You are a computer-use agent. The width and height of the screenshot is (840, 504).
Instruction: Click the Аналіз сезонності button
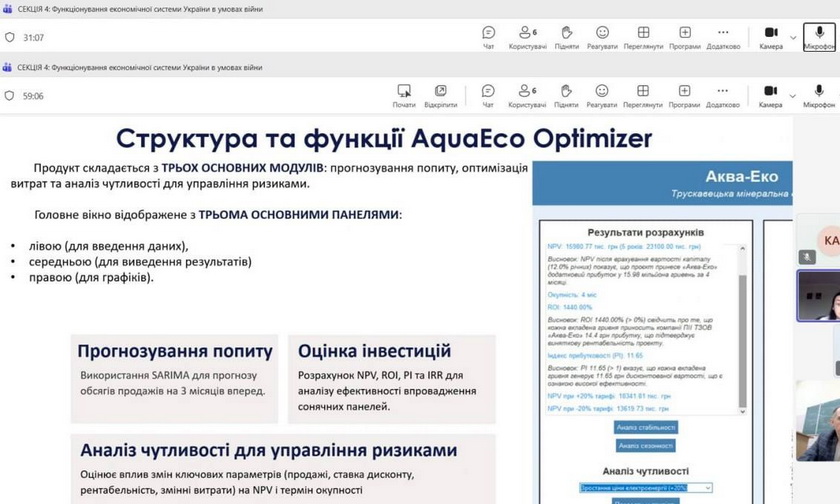tap(645, 446)
